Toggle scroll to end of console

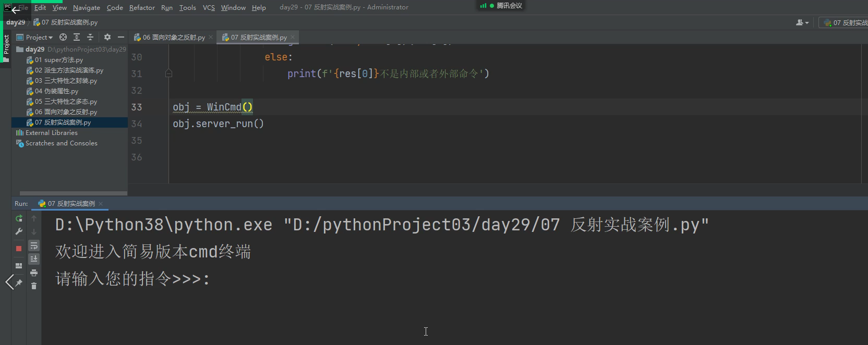tap(34, 259)
